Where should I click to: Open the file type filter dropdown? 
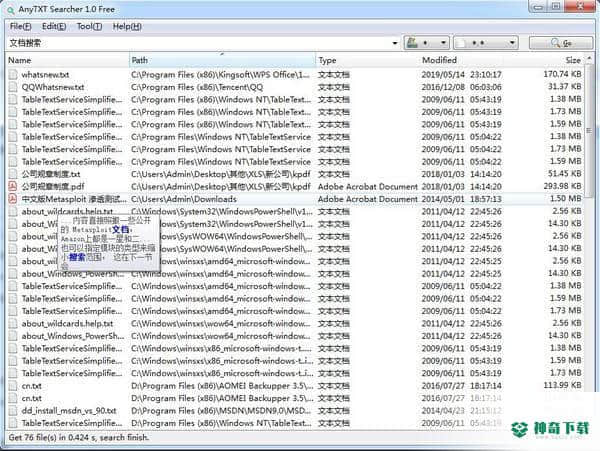[486, 43]
